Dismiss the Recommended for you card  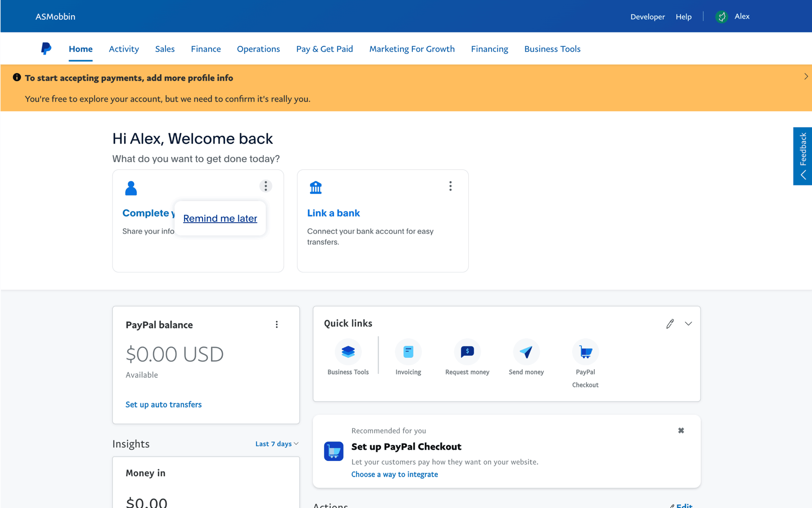coord(681,431)
